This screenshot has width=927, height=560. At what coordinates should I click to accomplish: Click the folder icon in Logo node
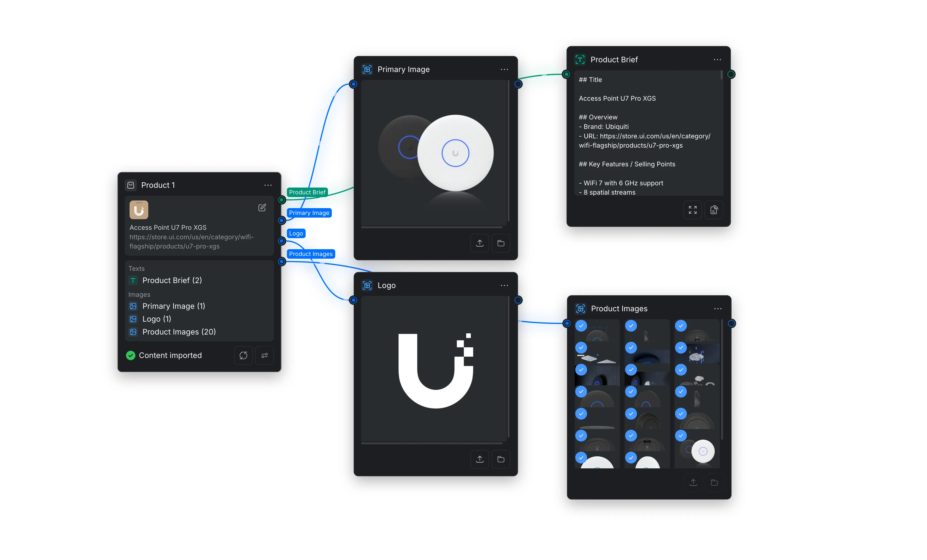click(x=501, y=460)
